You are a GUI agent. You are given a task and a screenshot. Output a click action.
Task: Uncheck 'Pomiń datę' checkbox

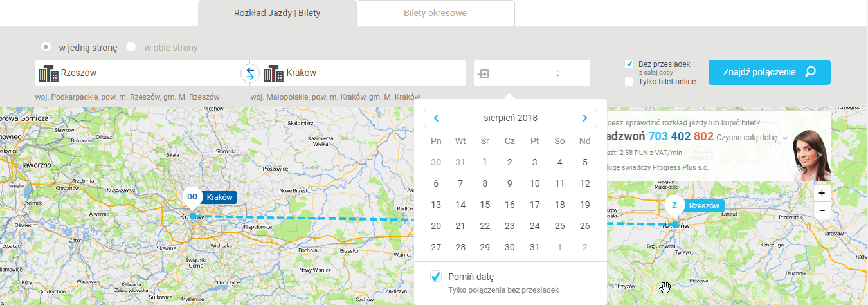tap(436, 277)
